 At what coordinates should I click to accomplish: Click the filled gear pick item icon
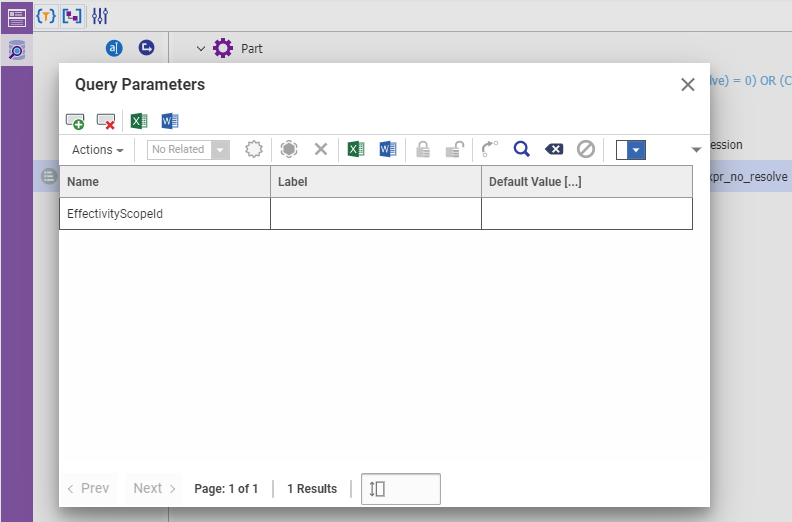pos(289,149)
